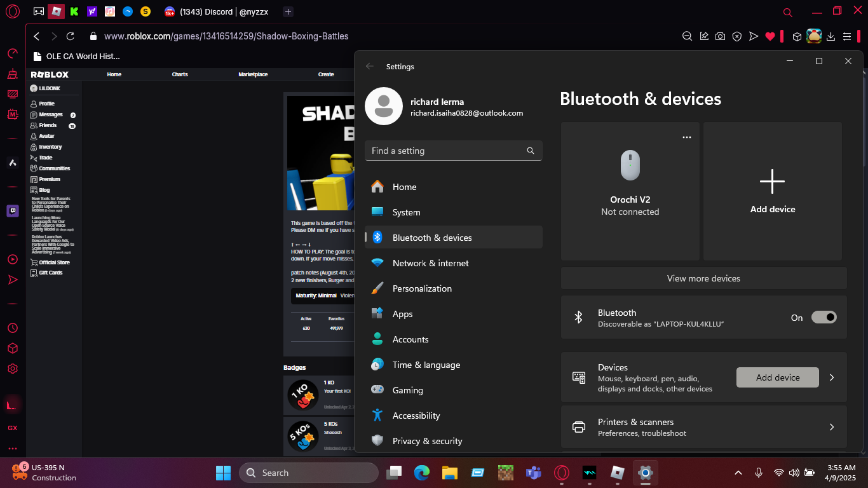
Task: Switch to the pinned Kick tab
Action: point(74,11)
